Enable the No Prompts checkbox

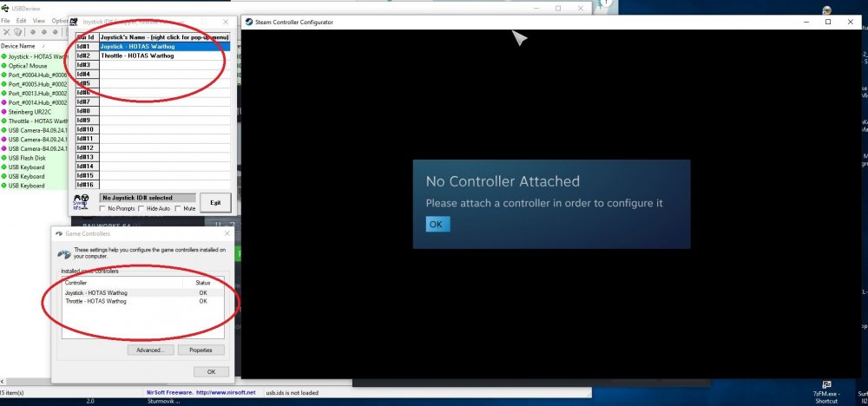coord(103,208)
